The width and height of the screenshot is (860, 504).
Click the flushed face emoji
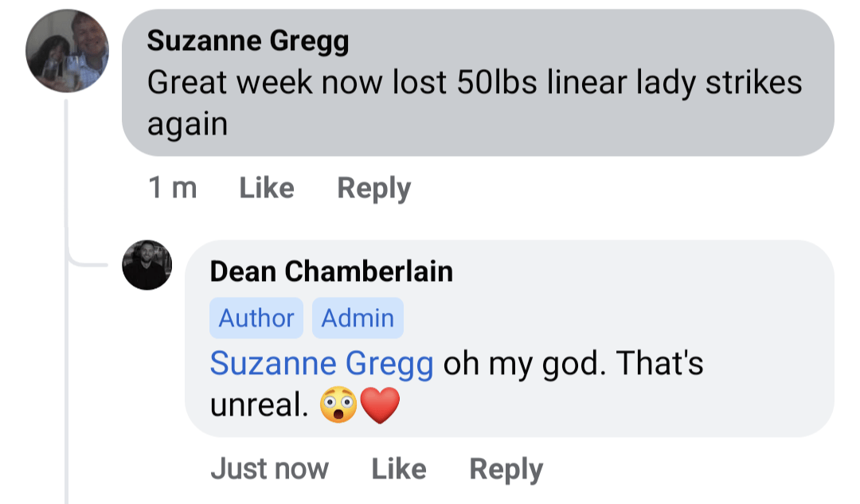pyautogui.click(x=338, y=407)
